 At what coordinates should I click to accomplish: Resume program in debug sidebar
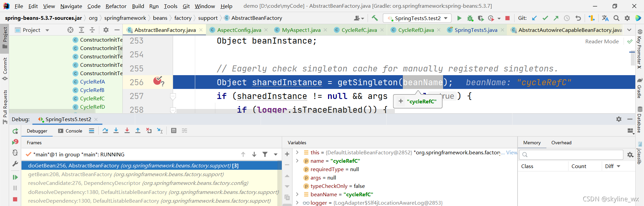15,177
